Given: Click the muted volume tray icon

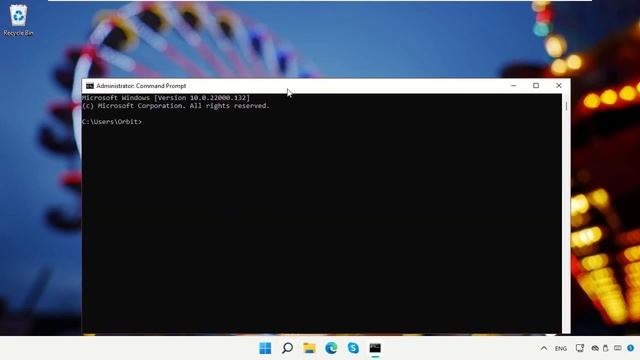Looking at the screenshot, I should [x=595, y=348].
